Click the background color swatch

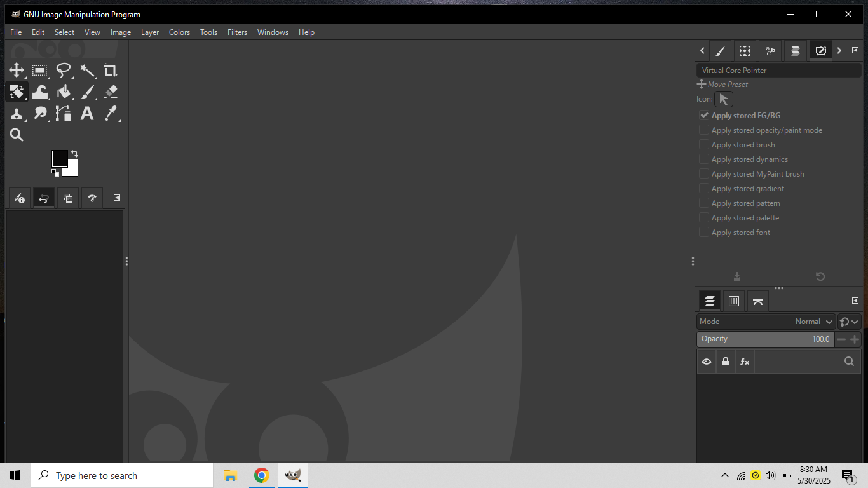click(71, 170)
